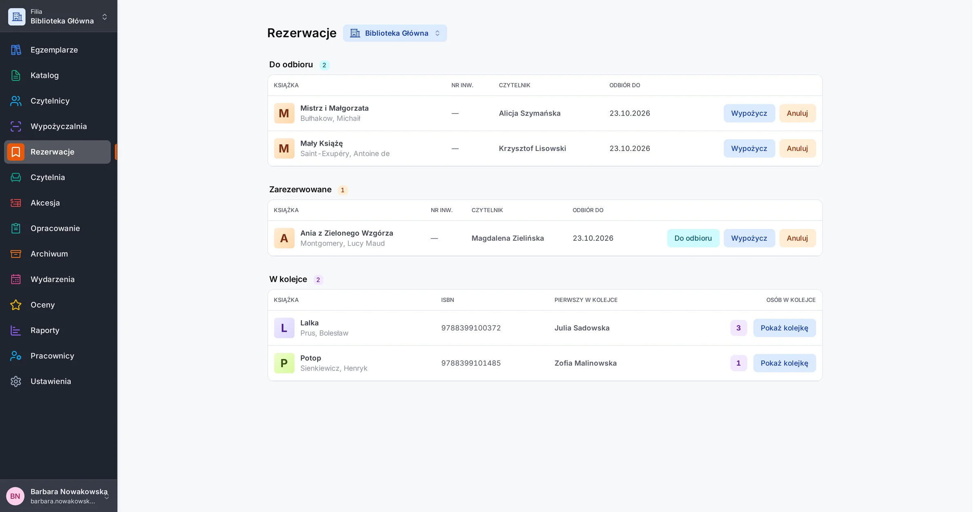Click the Czytelnia armchair icon

(16, 177)
